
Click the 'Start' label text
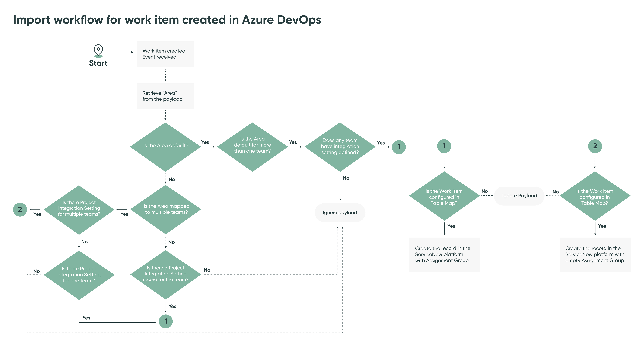click(98, 63)
